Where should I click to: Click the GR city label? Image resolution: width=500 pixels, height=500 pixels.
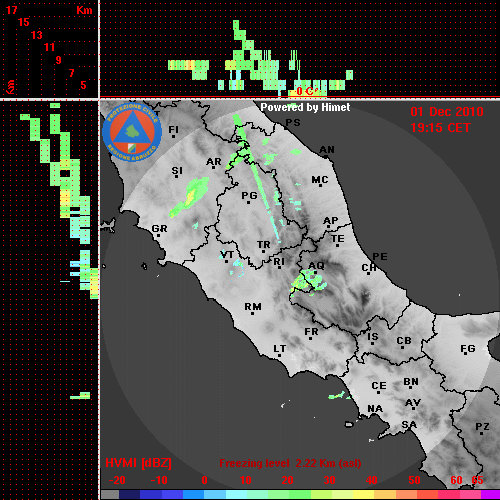tap(159, 229)
